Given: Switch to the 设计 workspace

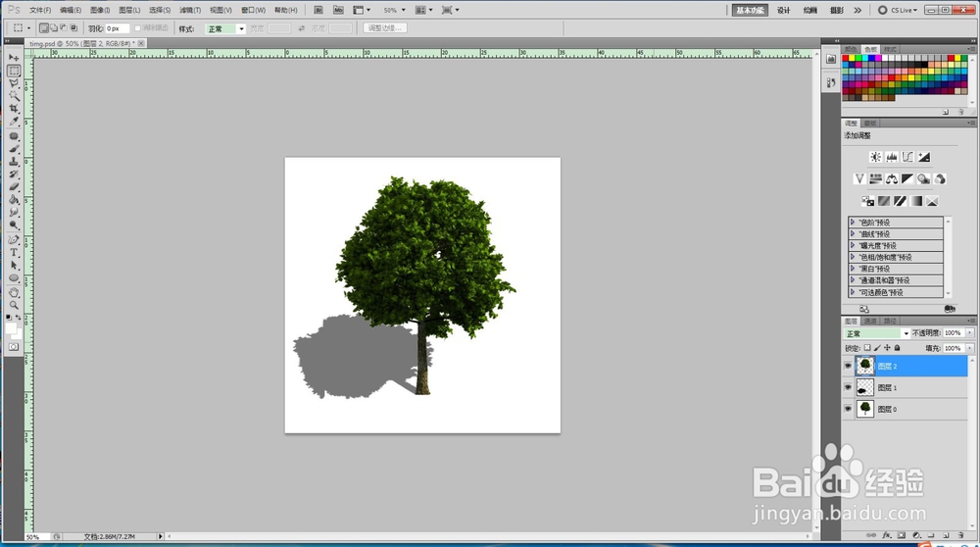Looking at the screenshot, I should point(784,10).
